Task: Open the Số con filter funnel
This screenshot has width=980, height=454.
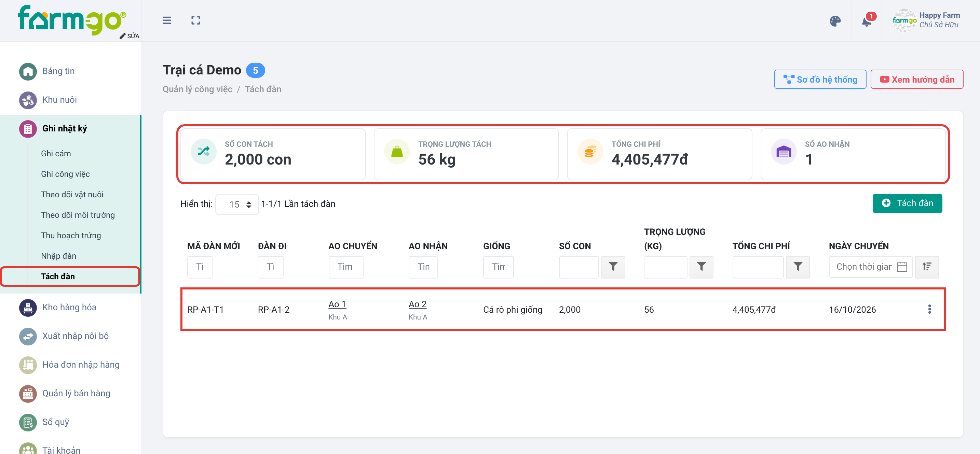Action: coord(613,267)
